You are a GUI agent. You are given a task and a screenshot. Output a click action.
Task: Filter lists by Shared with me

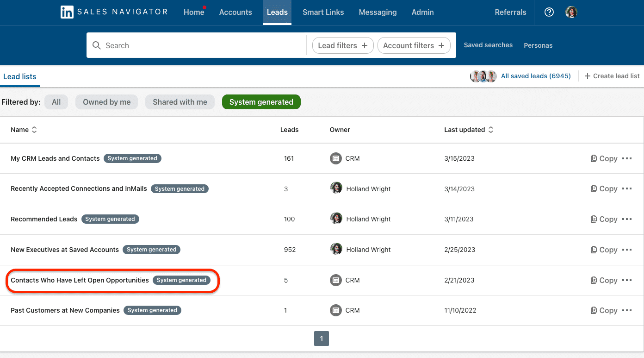[x=180, y=102]
